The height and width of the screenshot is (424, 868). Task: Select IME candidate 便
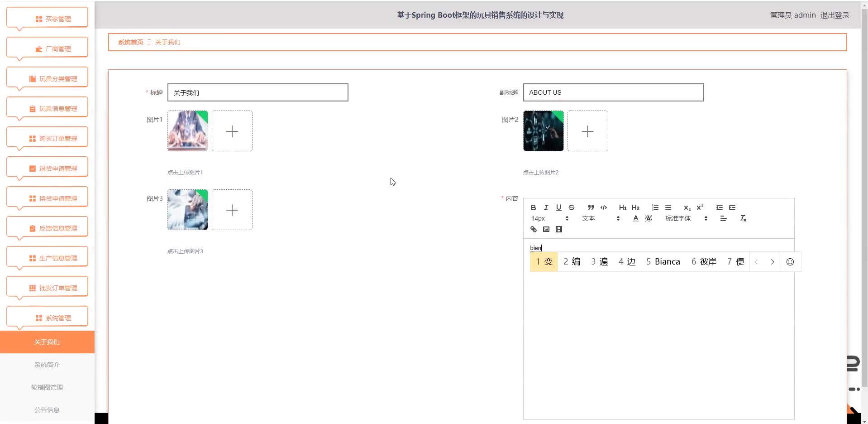click(x=735, y=262)
